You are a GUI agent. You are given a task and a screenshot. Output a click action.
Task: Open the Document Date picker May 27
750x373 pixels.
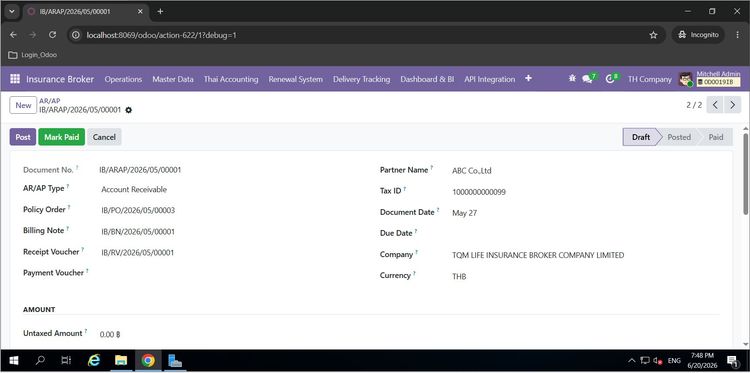pos(585,213)
